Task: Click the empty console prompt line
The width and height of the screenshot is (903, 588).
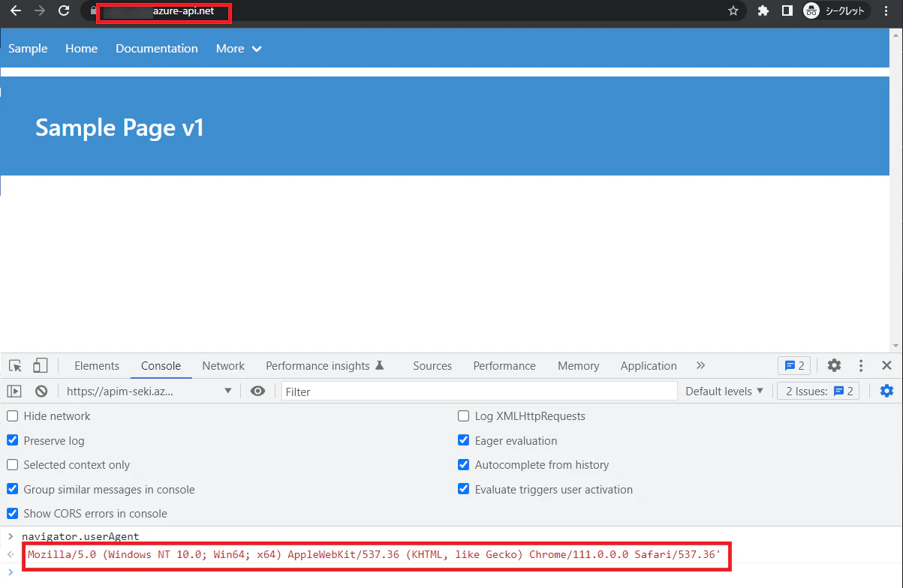Action: pos(451,574)
